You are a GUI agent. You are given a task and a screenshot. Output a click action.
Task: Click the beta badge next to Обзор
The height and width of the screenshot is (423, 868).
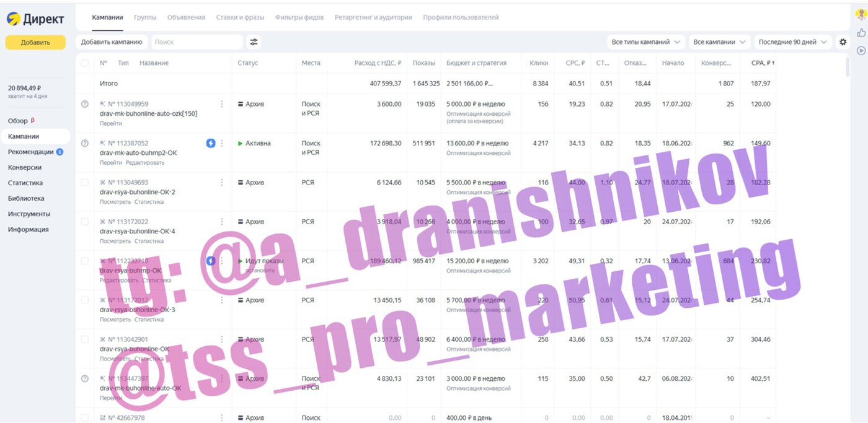pos(33,121)
